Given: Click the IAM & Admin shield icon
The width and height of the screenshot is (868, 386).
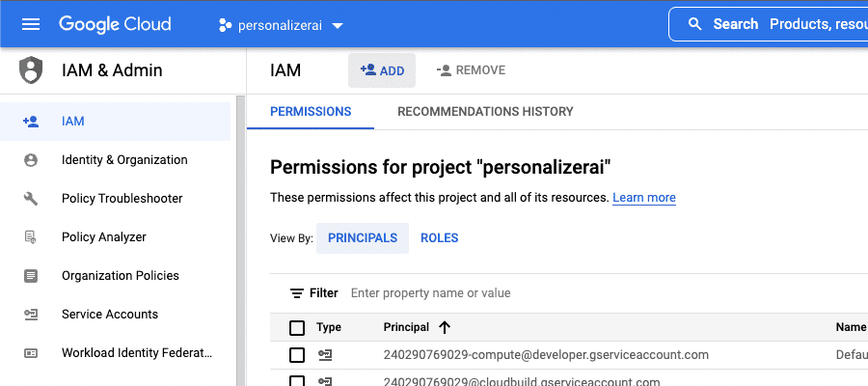Looking at the screenshot, I should tap(31, 70).
